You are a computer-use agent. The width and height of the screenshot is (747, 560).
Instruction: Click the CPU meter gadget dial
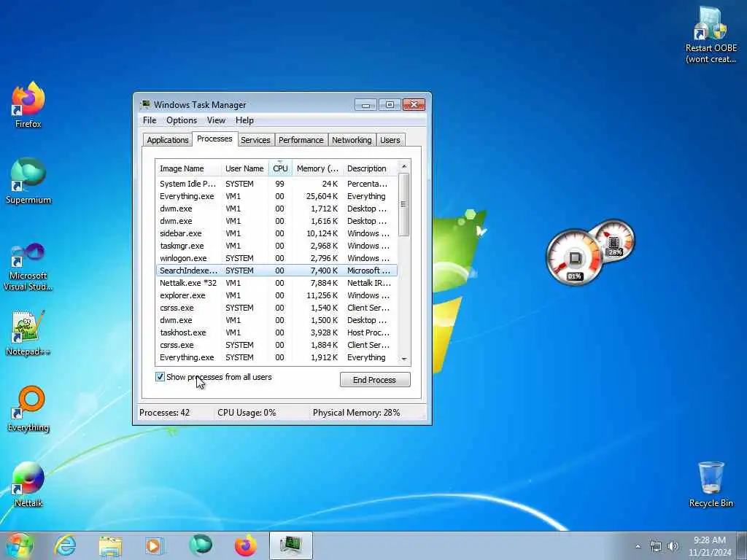tap(574, 258)
